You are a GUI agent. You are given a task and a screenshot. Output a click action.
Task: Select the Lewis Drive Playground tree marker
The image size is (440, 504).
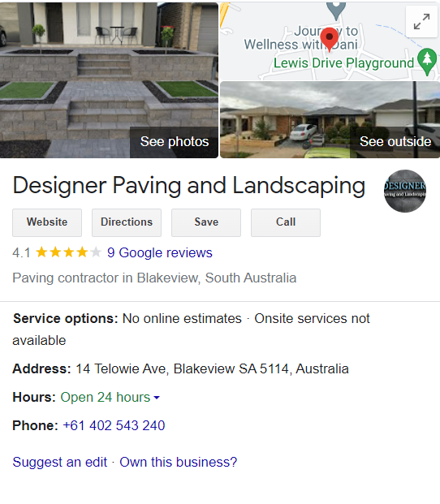click(427, 62)
